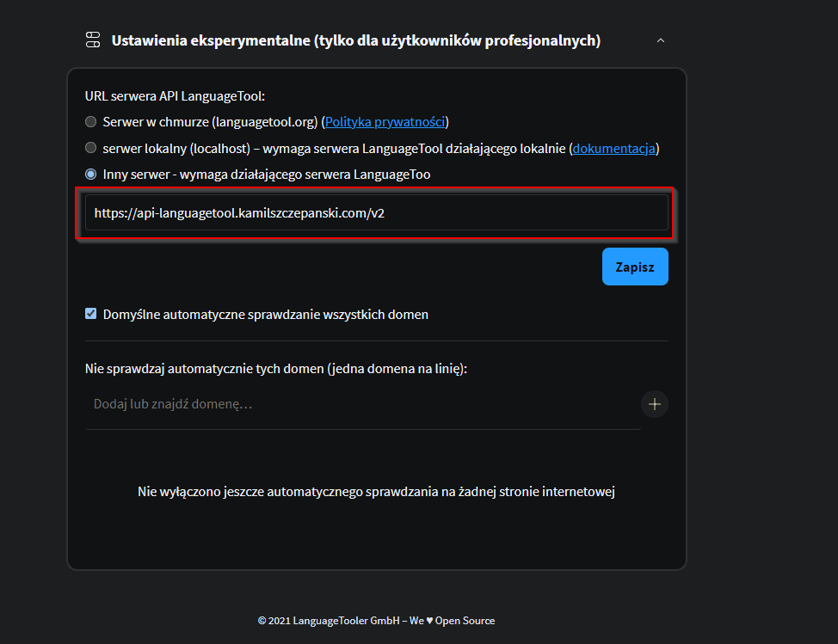The height and width of the screenshot is (644, 838).
Task: Open the dokumentacja link
Action: (x=614, y=149)
